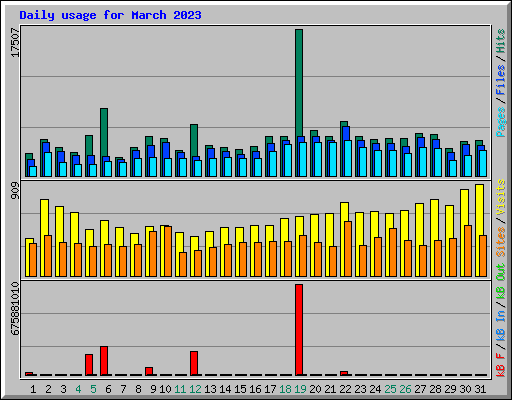This screenshot has height=400, width=512.
Task: Click the 17507 hits axis value
Action: [16, 43]
